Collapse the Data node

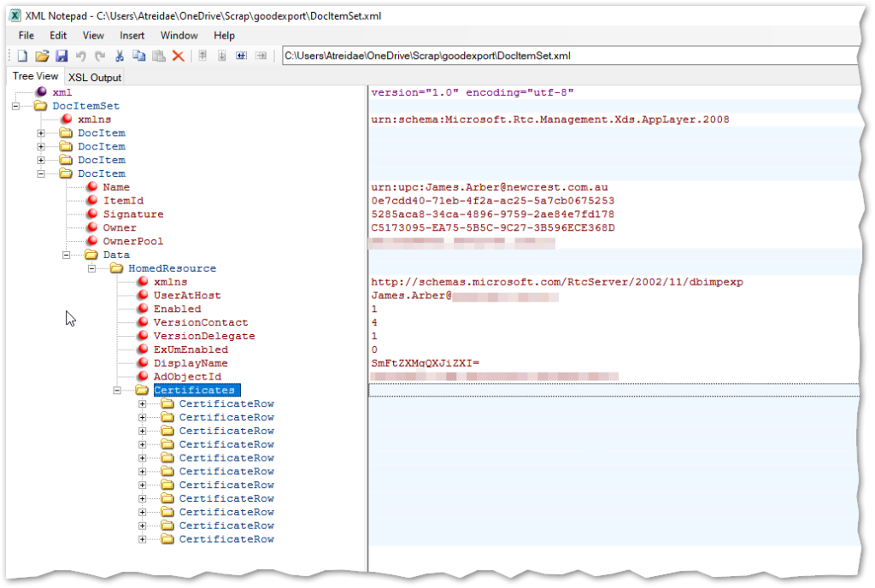pos(66,255)
